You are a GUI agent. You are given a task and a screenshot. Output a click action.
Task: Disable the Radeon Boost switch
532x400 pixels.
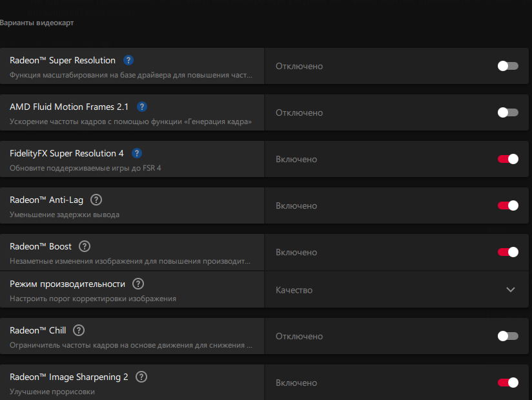(507, 252)
